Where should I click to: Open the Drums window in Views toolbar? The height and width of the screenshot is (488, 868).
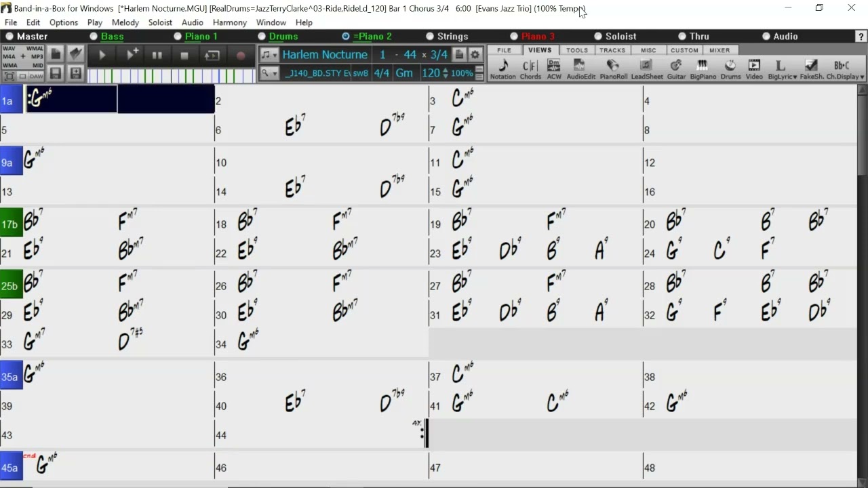point(730,69)
